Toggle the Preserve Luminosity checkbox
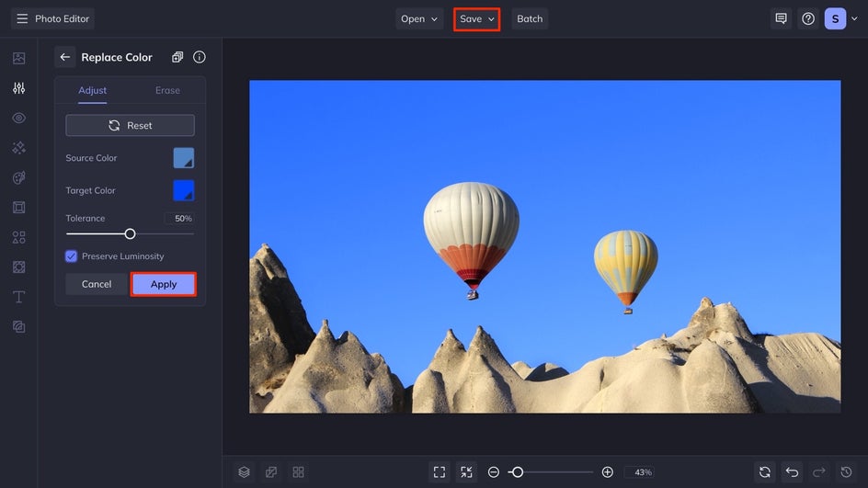Screen dimensions: 868x488 pos(71,256)
